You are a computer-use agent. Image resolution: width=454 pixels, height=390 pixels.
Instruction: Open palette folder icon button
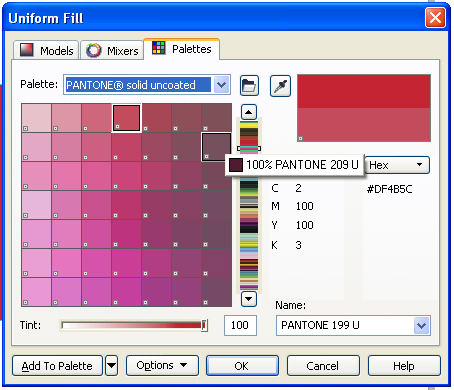(249, 86)
